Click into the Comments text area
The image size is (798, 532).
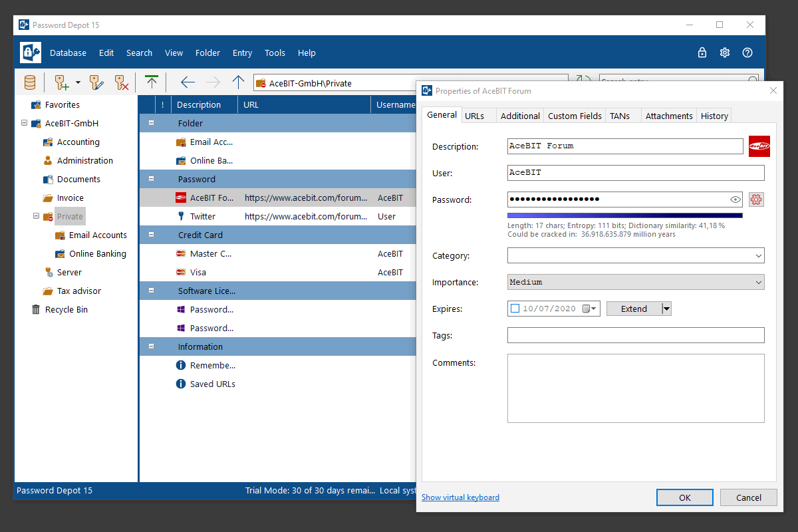tap(636, 388)
